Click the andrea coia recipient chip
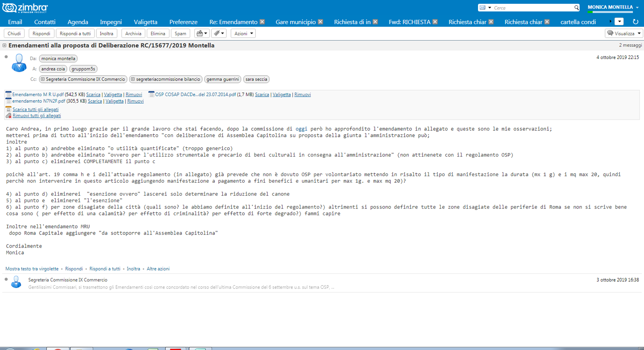644x350 pixels. [x=53, y=69]
